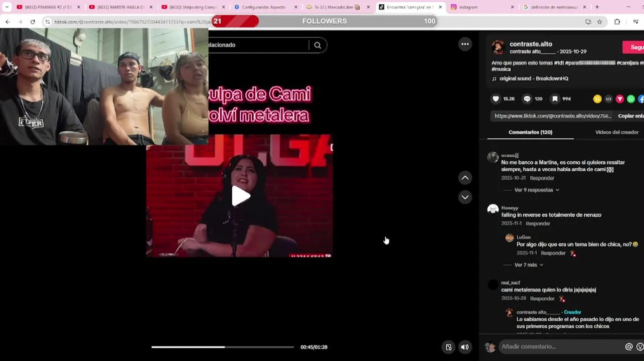Click the music note original sound icon
644x361 pixels.
[494, 79]
